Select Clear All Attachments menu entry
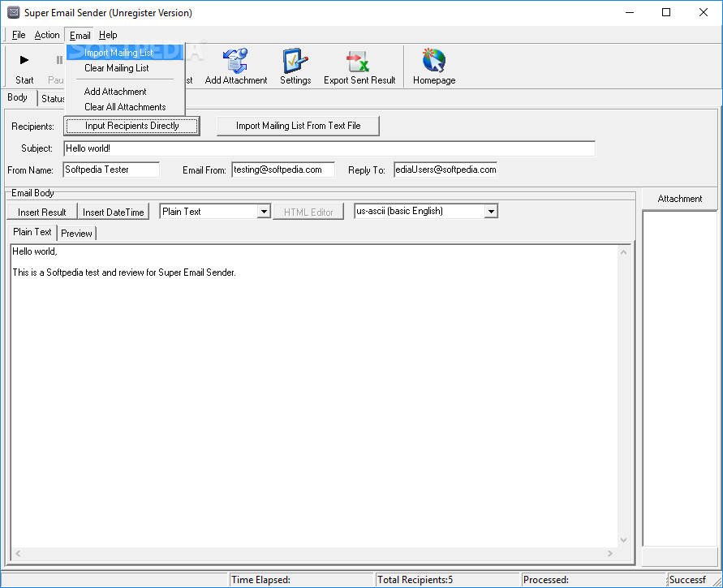This screenshot has width=723, height=588. point(125,107)
